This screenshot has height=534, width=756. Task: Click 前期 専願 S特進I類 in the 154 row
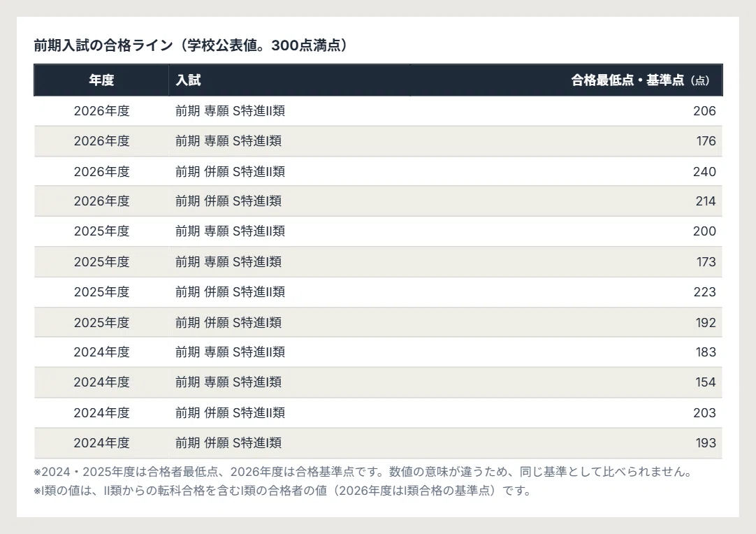228,382
